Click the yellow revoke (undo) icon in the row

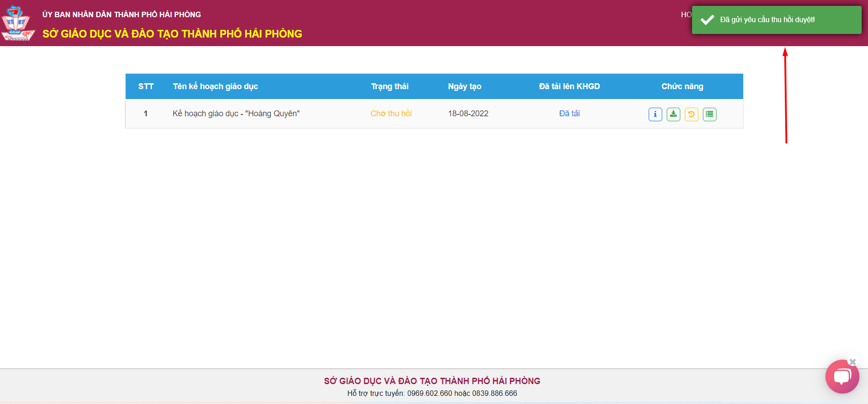(691, 114)
